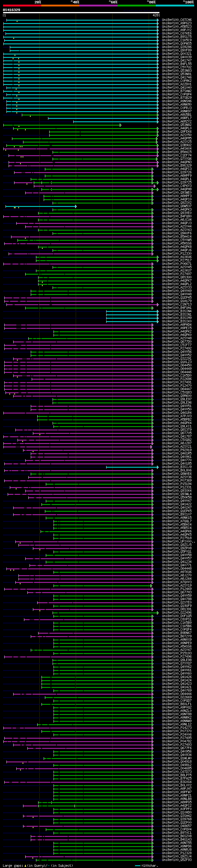Viewport: 197px width, 868px height.
Task: Select the UniRef100_A9NSH6 label
Action: coord(177,101)
